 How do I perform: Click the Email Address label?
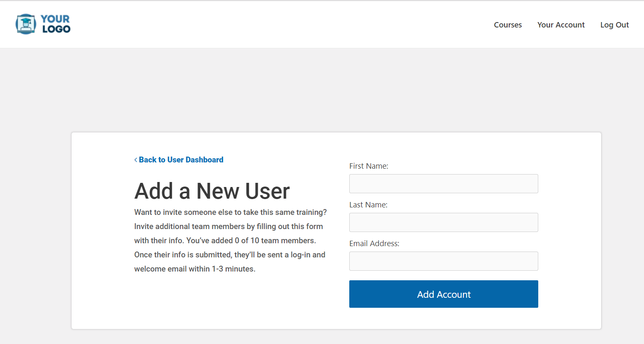[374, 243]
